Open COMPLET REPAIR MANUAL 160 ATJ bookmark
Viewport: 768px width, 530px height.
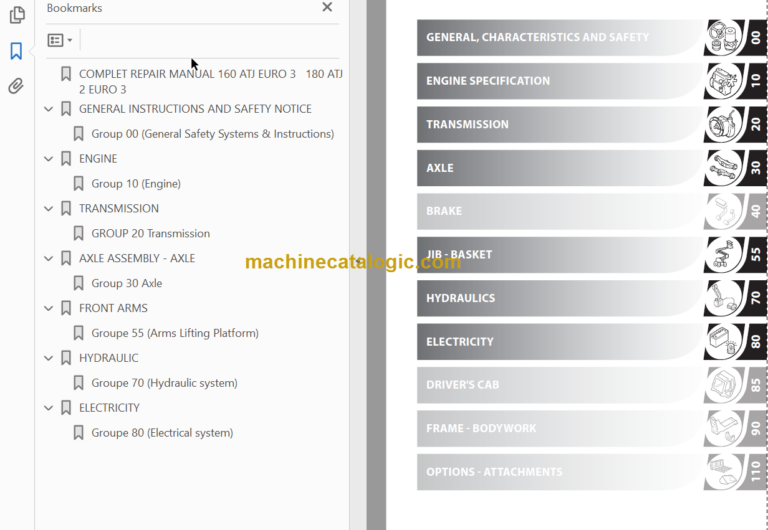(x=211, y=81)
